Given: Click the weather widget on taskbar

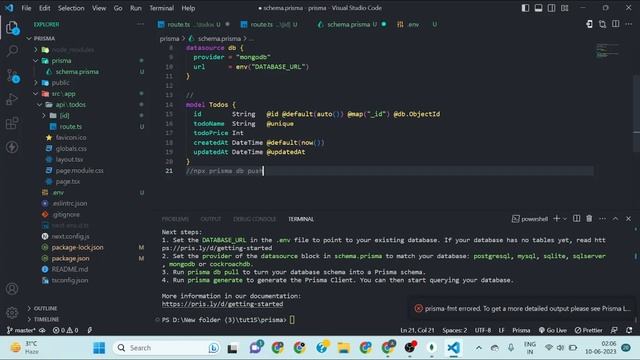Looking at the screenshot, I should pos(24,347).
